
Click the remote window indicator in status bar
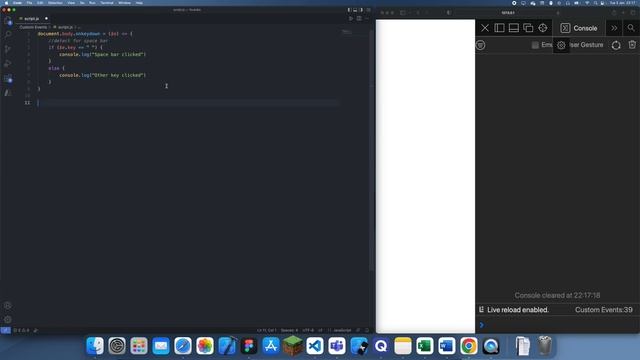pyautogui.click(x=5, y=330)
